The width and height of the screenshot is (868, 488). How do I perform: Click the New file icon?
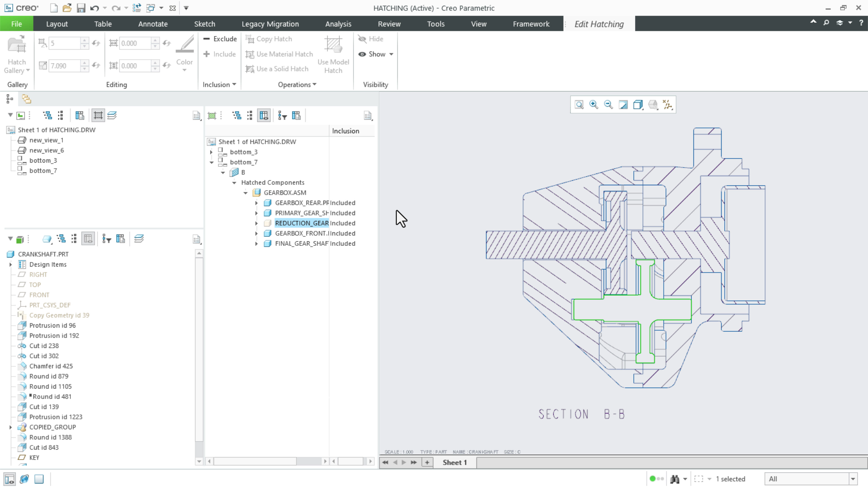point(54,8)
